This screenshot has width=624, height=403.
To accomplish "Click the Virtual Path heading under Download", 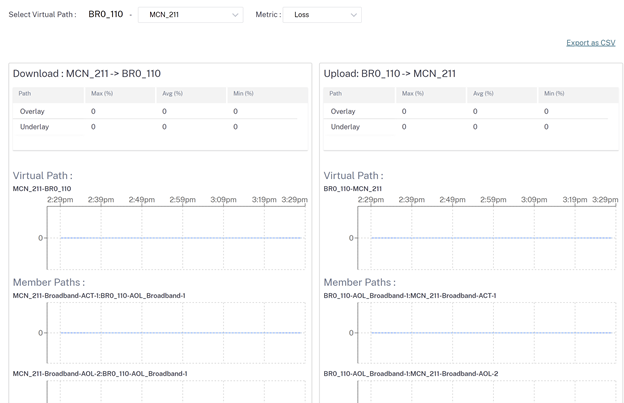I will [x=43, y=175].
